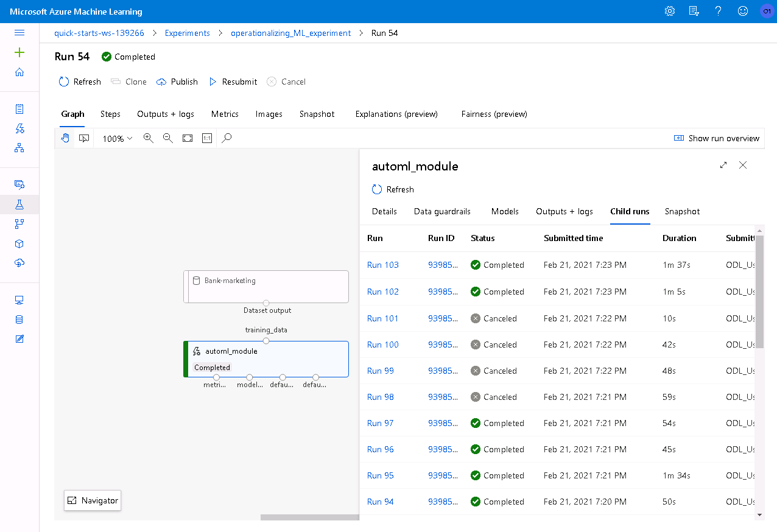Open Datasets from the sidebar
The width and height of the screenshot is (777, 532).
coord(19,184)
